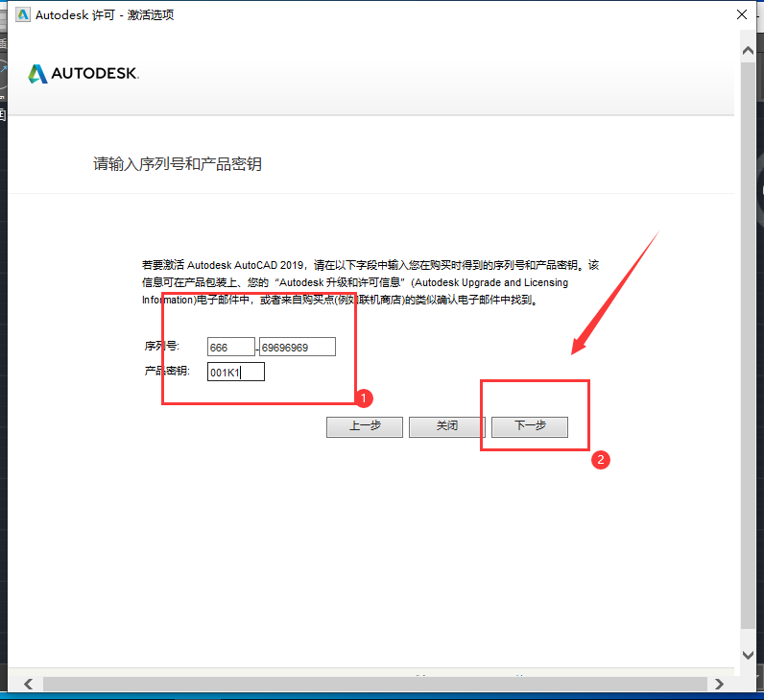Click the serial number field containing 69696969

[x=298, y=347]
